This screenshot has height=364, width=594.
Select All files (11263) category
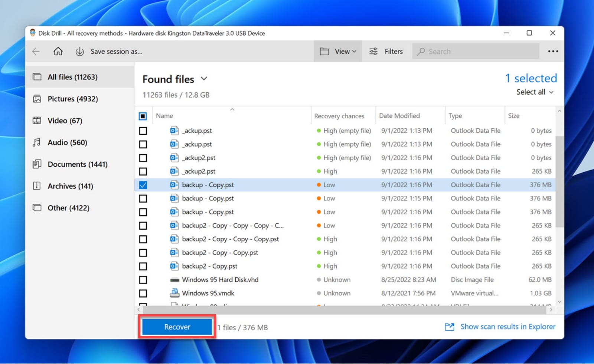point(79,77)
